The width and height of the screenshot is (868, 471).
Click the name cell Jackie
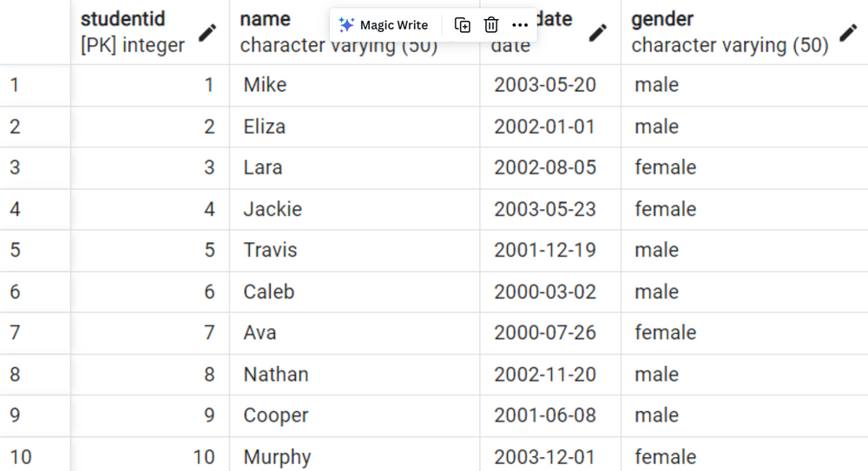click(354, 209)
